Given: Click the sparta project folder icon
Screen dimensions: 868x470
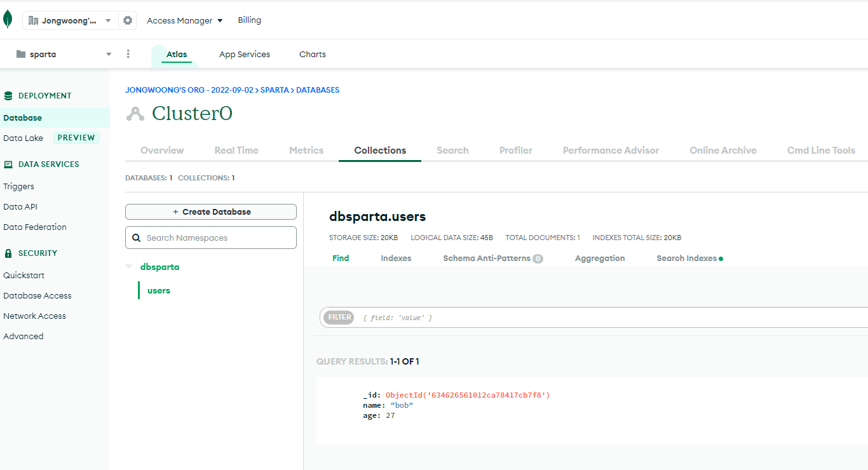Looking at the screenshot, I should [x=21, y=54].
